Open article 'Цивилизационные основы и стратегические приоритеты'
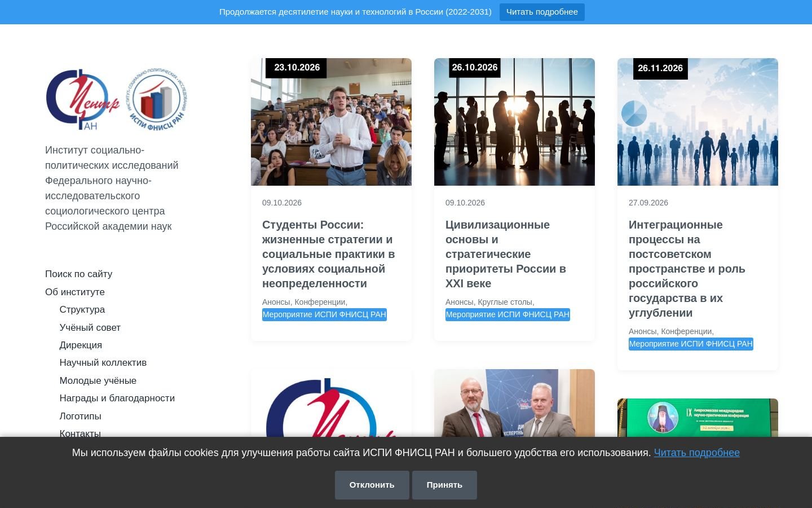This screenshot has height=508, width=812. 506,254
